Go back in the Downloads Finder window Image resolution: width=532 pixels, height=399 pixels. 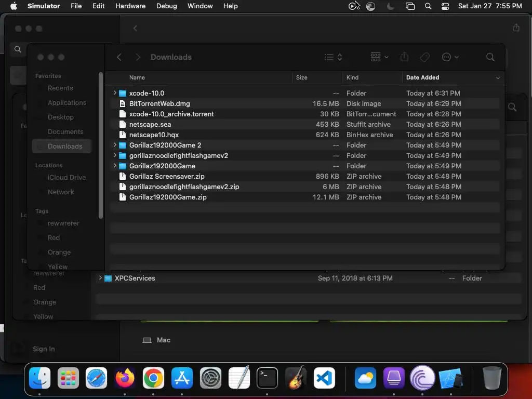click(119, 57)
